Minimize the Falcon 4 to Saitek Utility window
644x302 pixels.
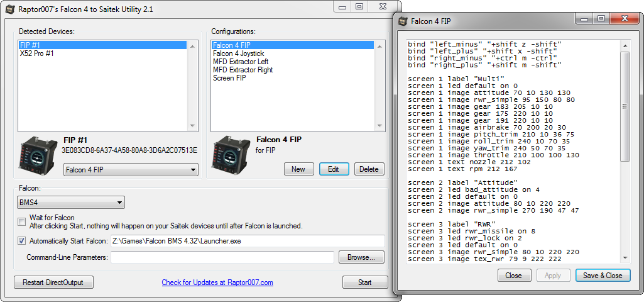342,7
